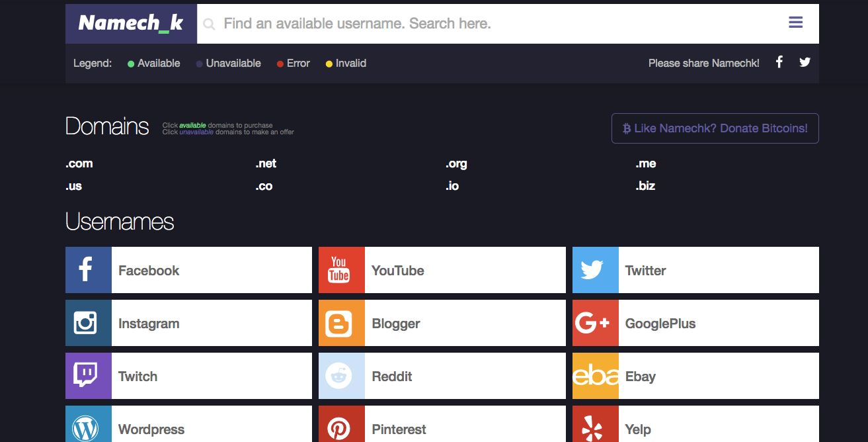Click the Facebook username tile icon

89,270
